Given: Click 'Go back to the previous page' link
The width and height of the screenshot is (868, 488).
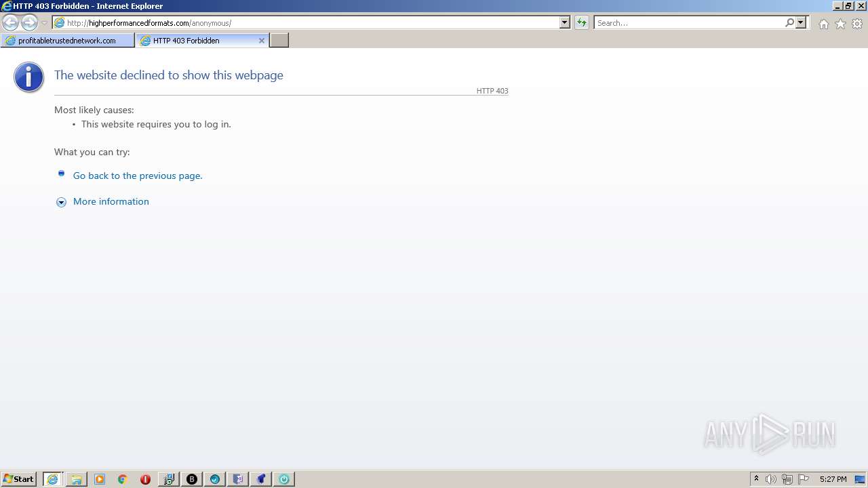Looking at the screenshot, I should (x=138, y=176).
